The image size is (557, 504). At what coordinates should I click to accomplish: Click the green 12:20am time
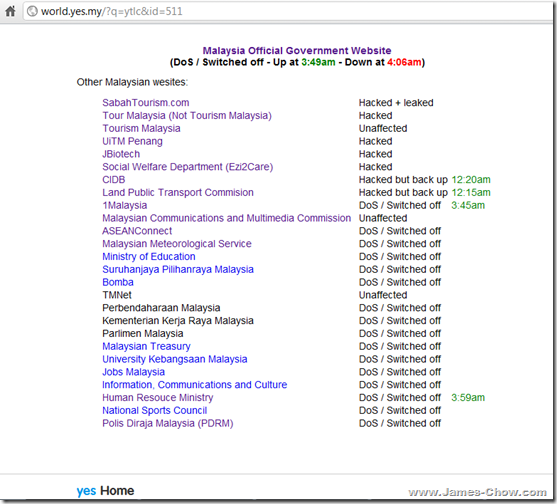coord(471,179)
